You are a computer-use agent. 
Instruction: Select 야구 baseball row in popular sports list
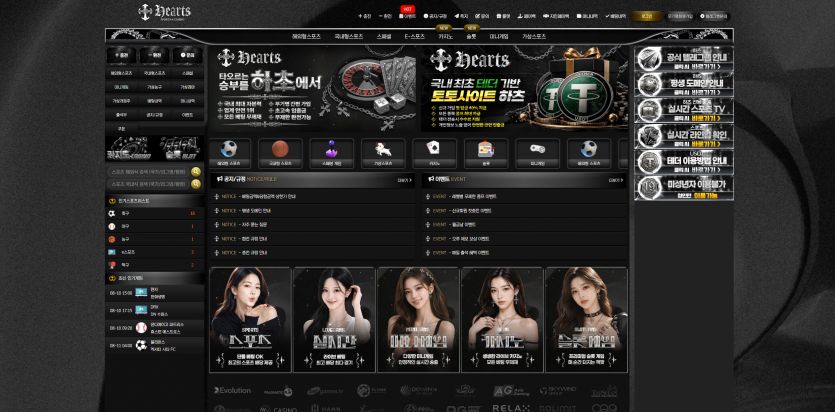154,226
